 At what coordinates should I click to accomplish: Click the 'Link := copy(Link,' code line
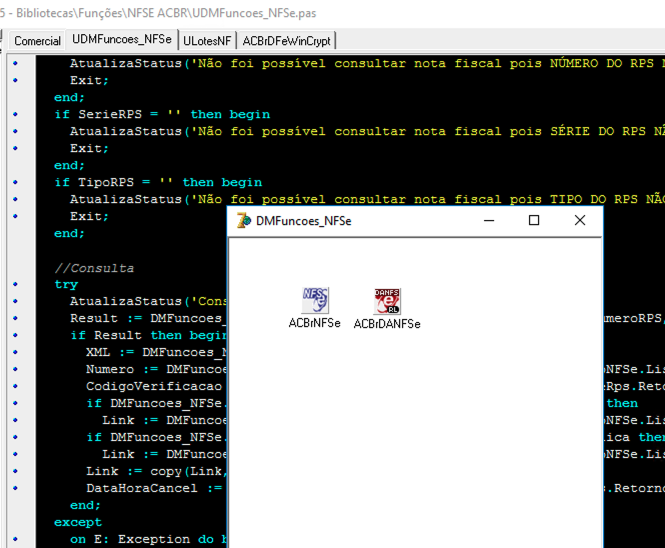click(x=156, y=471)
